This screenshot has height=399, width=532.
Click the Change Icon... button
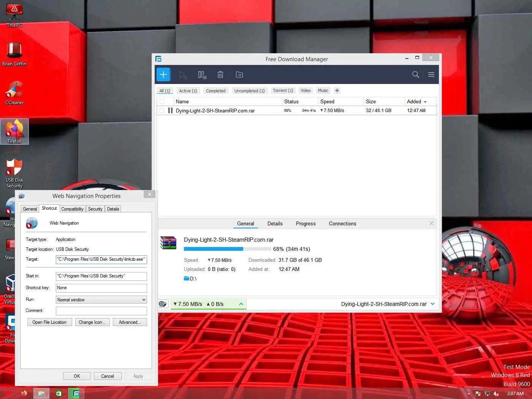[x=92, y=322]
